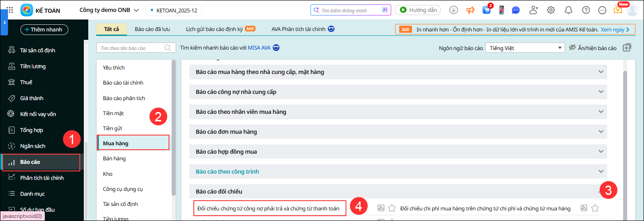
Task: Open the notification bell
Action: 568,10
